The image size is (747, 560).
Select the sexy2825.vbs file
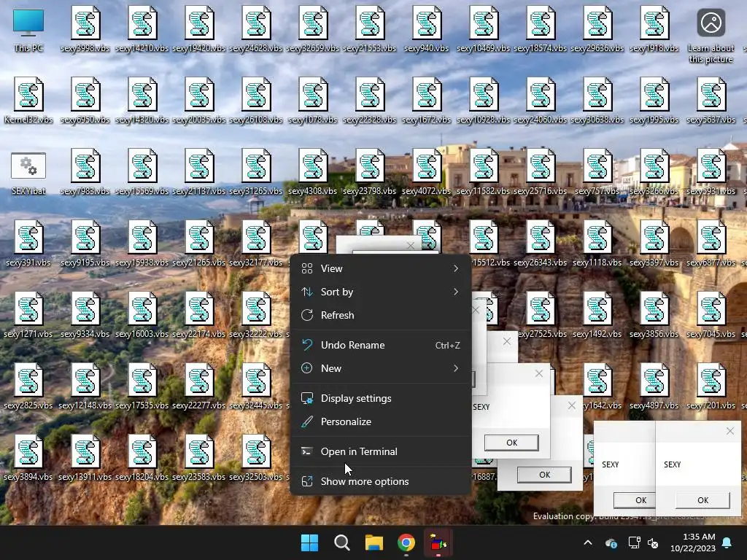pyautogui.click(x=28, y=386)
